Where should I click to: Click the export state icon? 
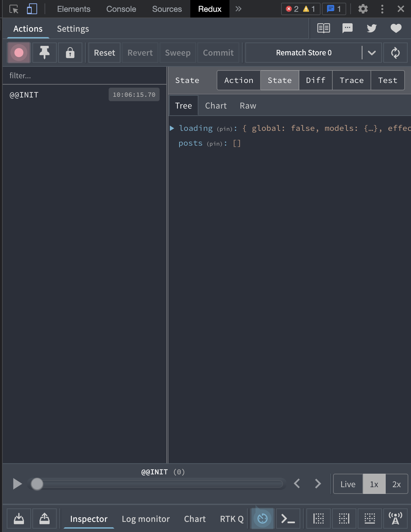45,519
